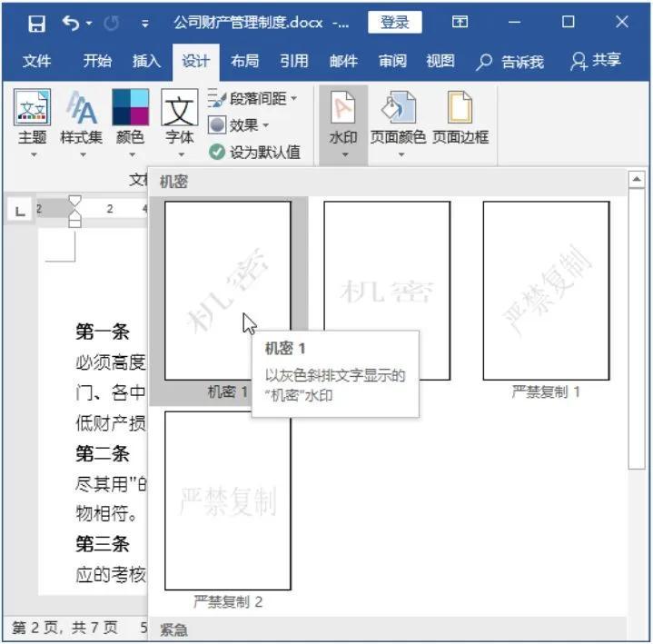Switch to the 插入 tab
653x644 pixels.
coord(146,61)
